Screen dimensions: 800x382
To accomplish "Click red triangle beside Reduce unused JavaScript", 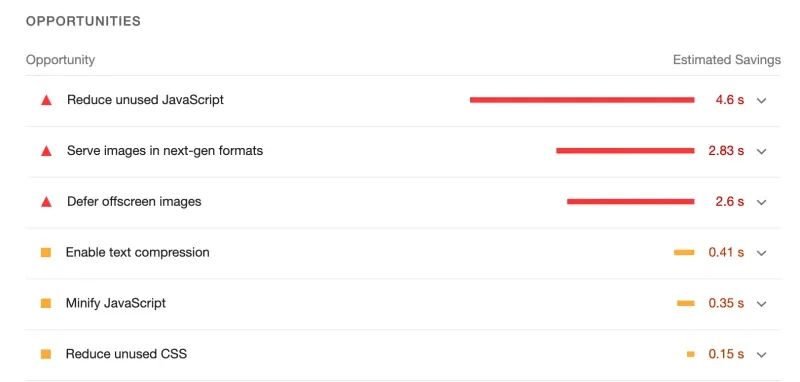I will tap(46, 100).
